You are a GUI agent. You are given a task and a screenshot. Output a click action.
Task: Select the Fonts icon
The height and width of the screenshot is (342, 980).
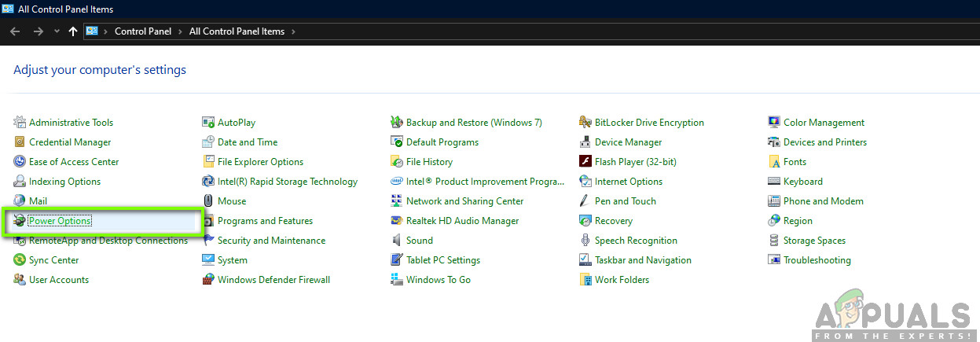coord(774,162)
